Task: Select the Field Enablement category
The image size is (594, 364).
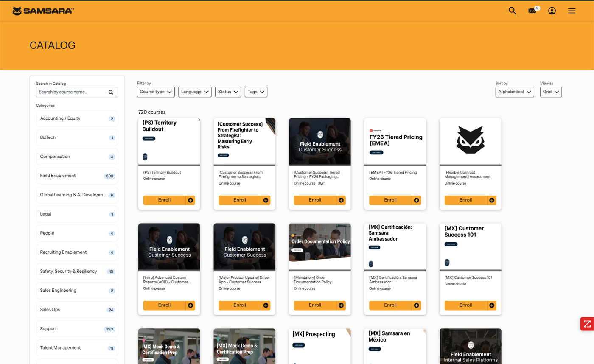Action: pyautogui.click(x=77, y=176)
